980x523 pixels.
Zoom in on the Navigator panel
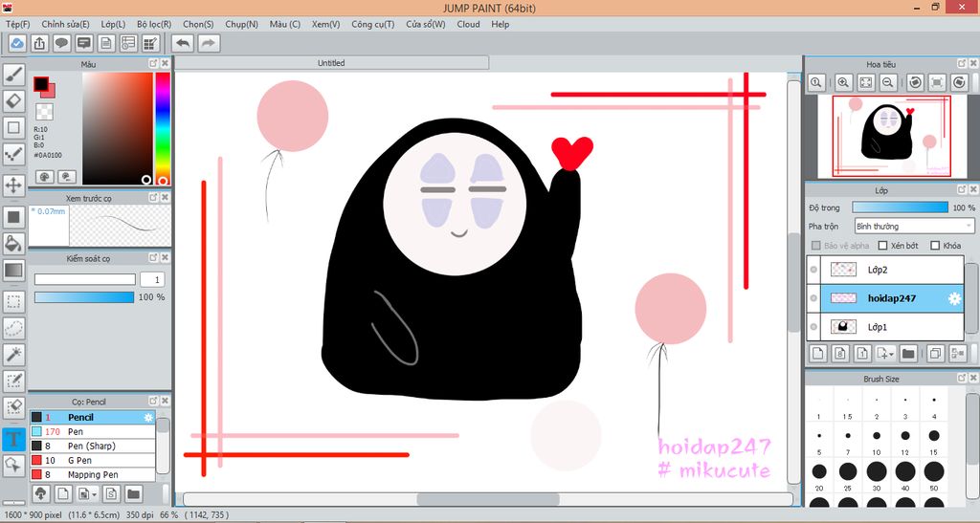(843, 82)
